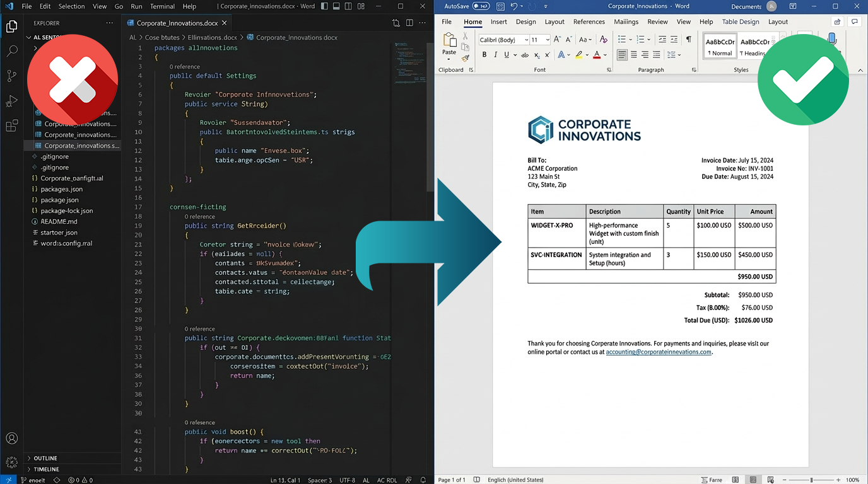Screen dimensions: 868x484
Task: Click Decrease Indent in Word
Action: (x=662, y=40)
